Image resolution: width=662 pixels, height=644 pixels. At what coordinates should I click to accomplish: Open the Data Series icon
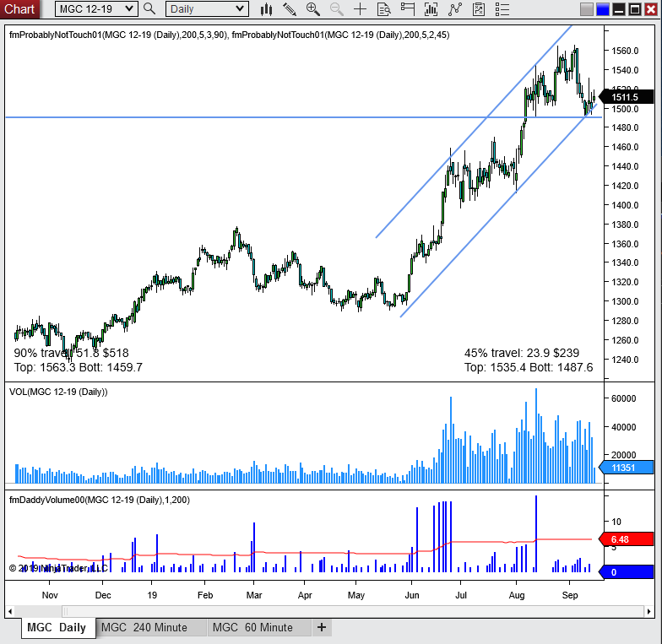pyautogui.click(x=431, y=8)
